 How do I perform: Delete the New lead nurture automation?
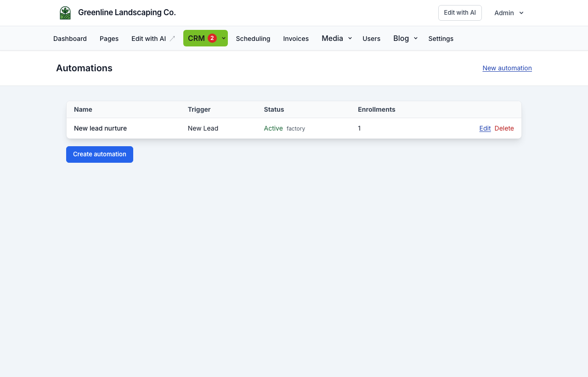coord(504,128)
